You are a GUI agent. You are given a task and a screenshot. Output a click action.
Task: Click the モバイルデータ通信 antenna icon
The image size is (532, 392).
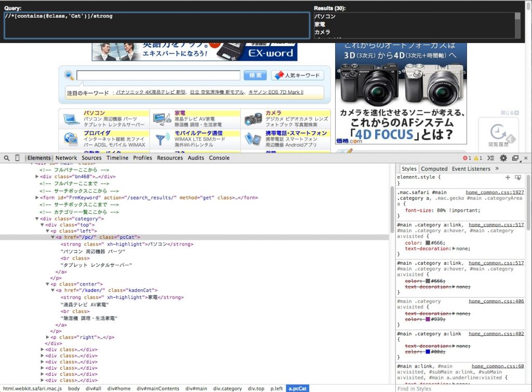pos(162,139)
